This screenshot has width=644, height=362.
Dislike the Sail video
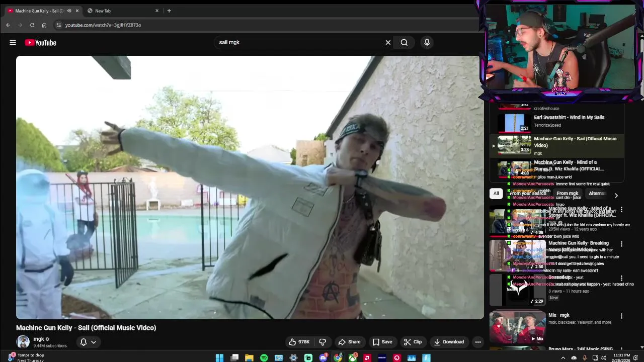tap(323, 342)
